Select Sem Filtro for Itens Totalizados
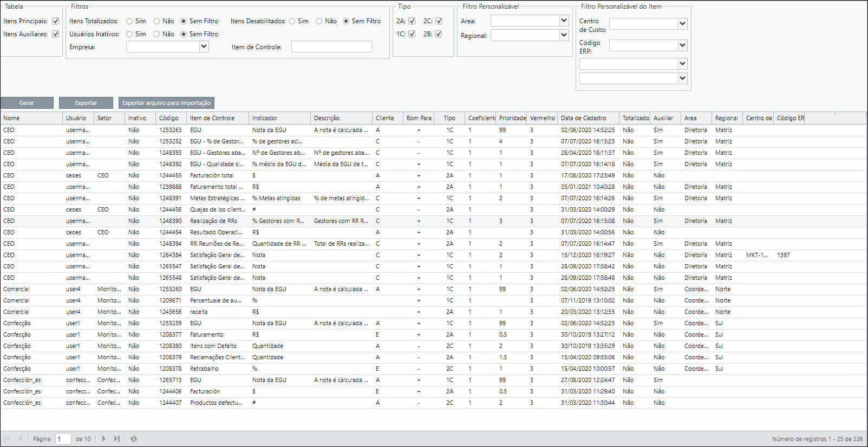The width and height of the screenshot is (868, 447). tap(184, 21)
